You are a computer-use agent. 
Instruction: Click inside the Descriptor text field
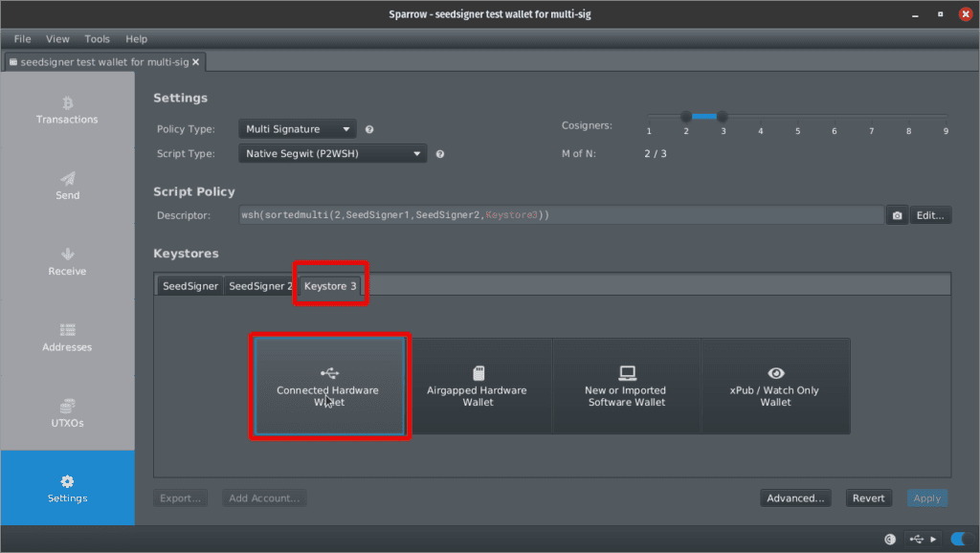[x=561, y=215]
